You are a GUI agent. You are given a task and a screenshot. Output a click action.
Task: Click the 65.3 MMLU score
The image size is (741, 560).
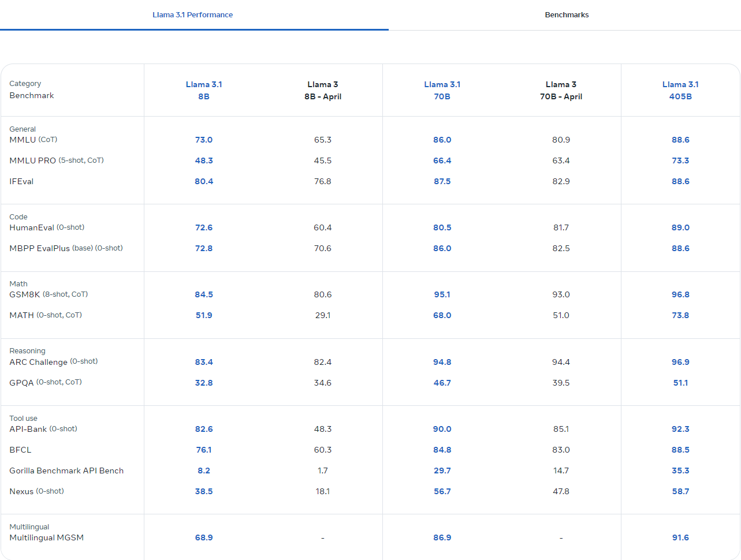point(323,140)
